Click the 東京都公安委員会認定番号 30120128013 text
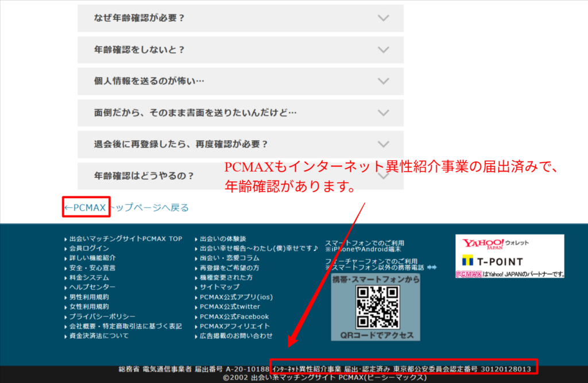Screen dimensions: 588x383 tap(462, 369)
